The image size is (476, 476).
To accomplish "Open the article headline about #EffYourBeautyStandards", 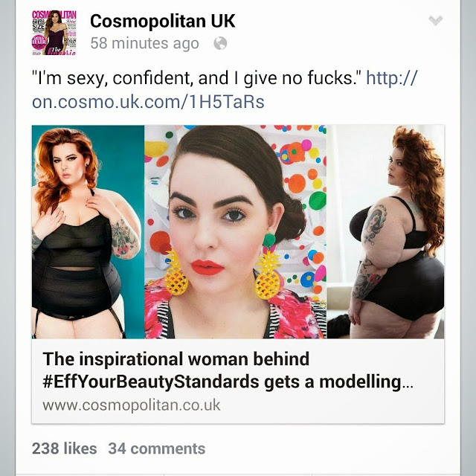I will (x=228, y=370).
